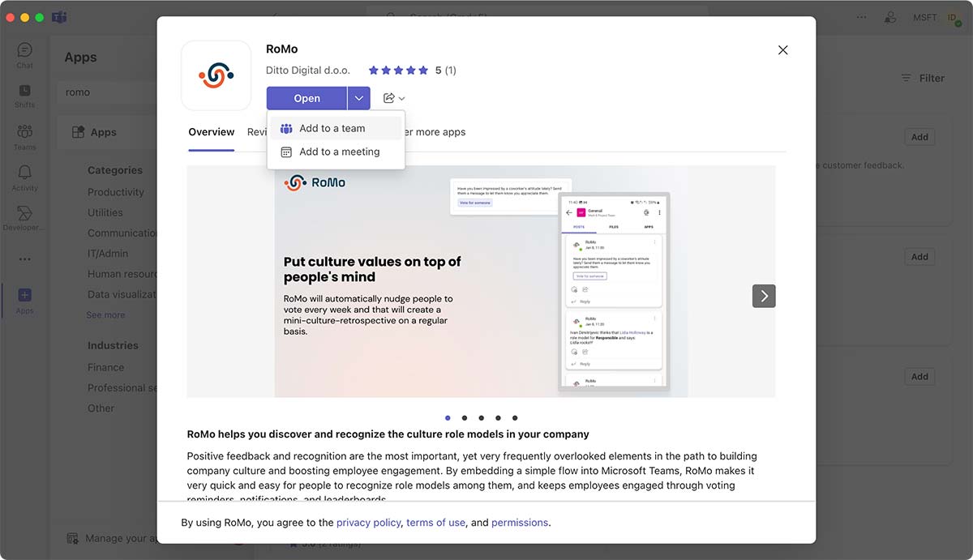
Task: Filter by IT/Admin category
Action: [x=108, y=254]
